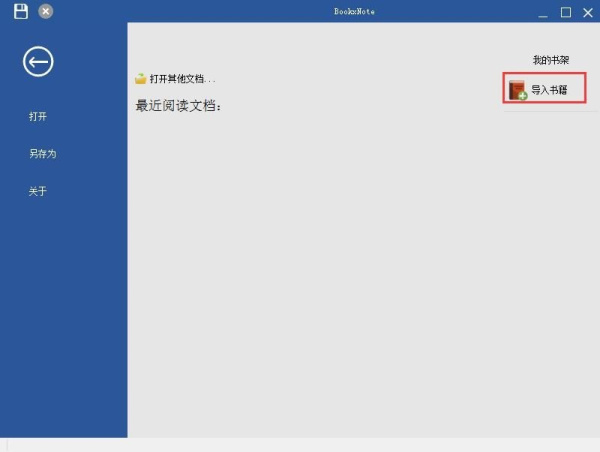The height and width of the screenshot is (452, 600).
Task: Click the gray circular X icon beside save
Action: 46,11
